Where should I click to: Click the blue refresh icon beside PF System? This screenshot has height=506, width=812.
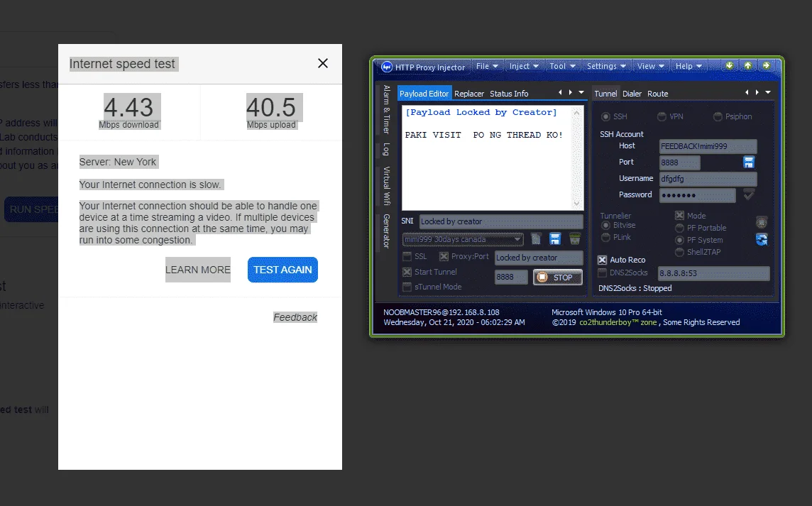pos(761,239)
